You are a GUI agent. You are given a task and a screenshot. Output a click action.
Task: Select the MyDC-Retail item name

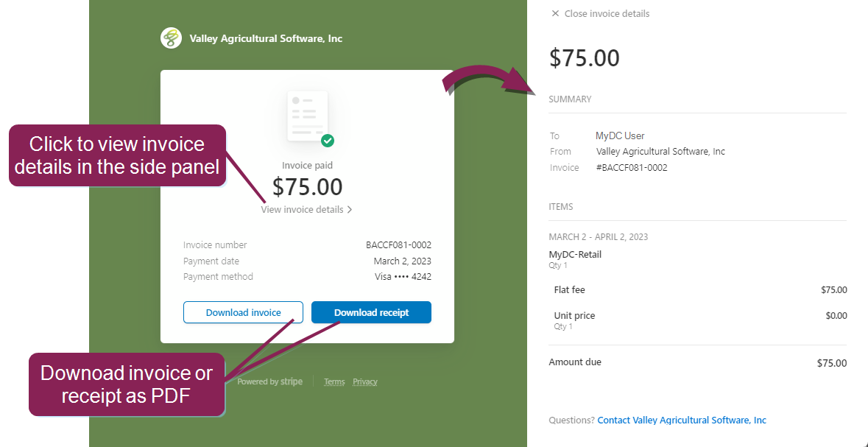575,255
